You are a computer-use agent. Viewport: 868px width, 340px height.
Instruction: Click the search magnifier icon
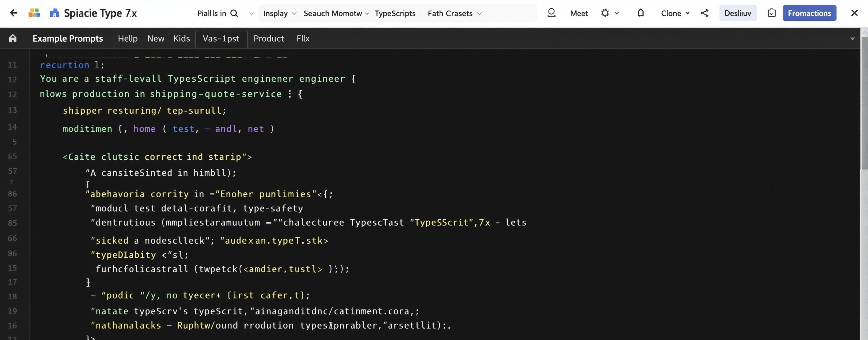coord(234,13)
